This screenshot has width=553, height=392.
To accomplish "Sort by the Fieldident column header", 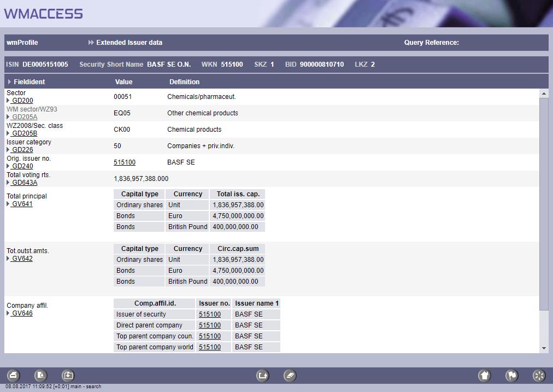I will click(29, 82).
